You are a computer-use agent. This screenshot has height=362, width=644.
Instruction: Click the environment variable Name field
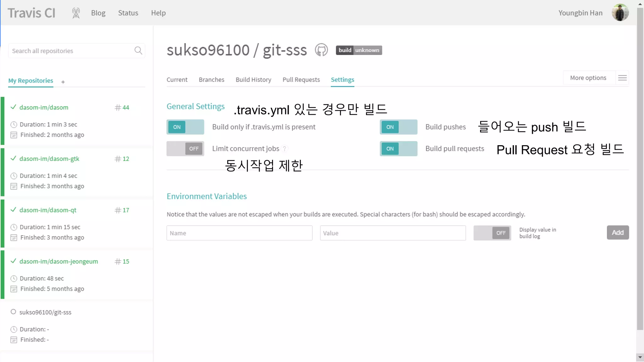239,233
